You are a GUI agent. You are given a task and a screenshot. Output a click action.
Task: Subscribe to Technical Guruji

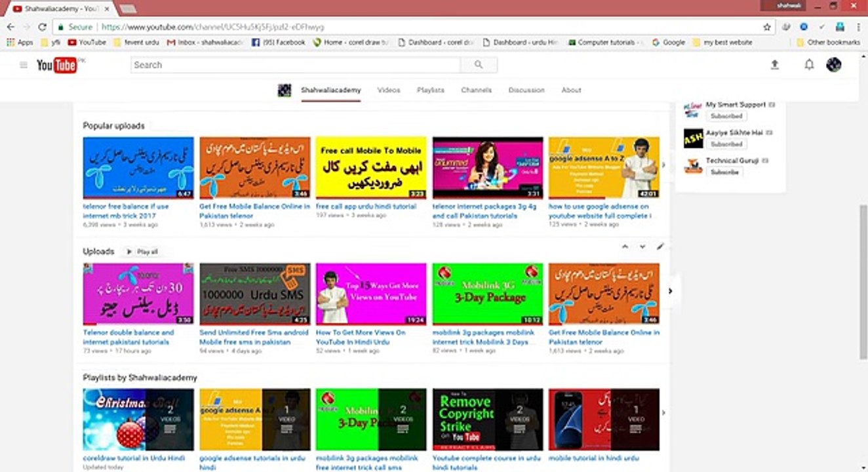tap(725, 172)
